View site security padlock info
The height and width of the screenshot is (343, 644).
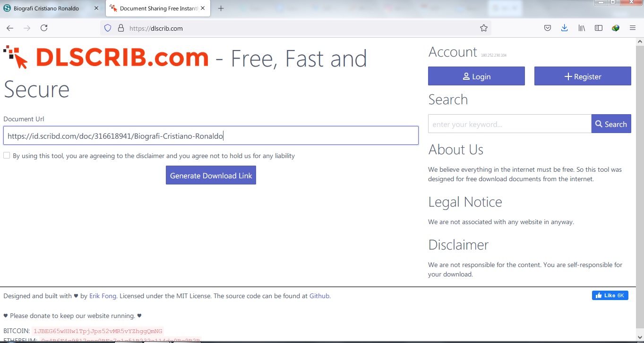(x=120, y=28)
